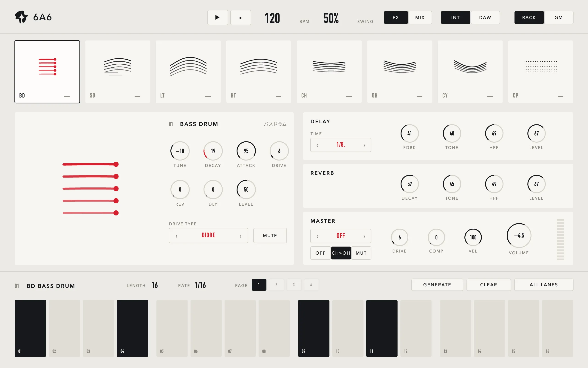Click the Bass Drum DECAY knob
The image size is (588, 368).
[213, 151]
